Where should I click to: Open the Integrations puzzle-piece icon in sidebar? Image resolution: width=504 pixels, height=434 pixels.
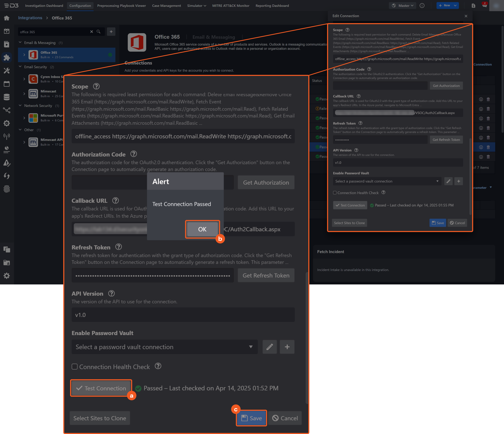7,57
